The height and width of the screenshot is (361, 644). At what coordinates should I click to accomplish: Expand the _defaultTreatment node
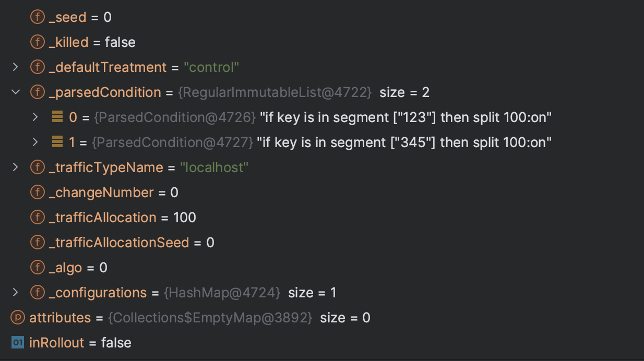tap(15, 67)
